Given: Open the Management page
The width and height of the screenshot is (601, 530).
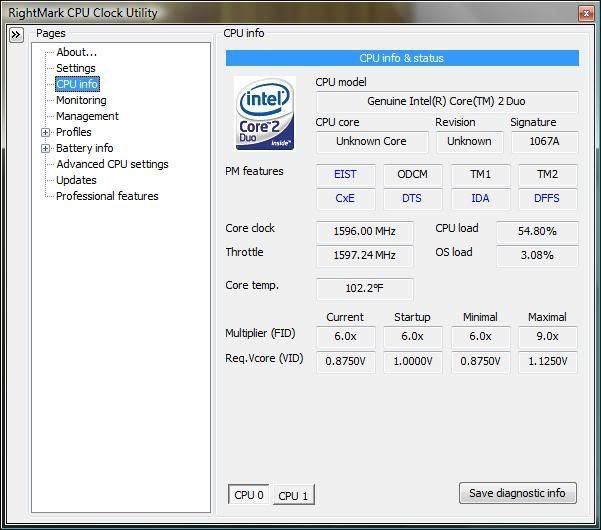Looking at the screenshot, I should (x=87, y=116).
